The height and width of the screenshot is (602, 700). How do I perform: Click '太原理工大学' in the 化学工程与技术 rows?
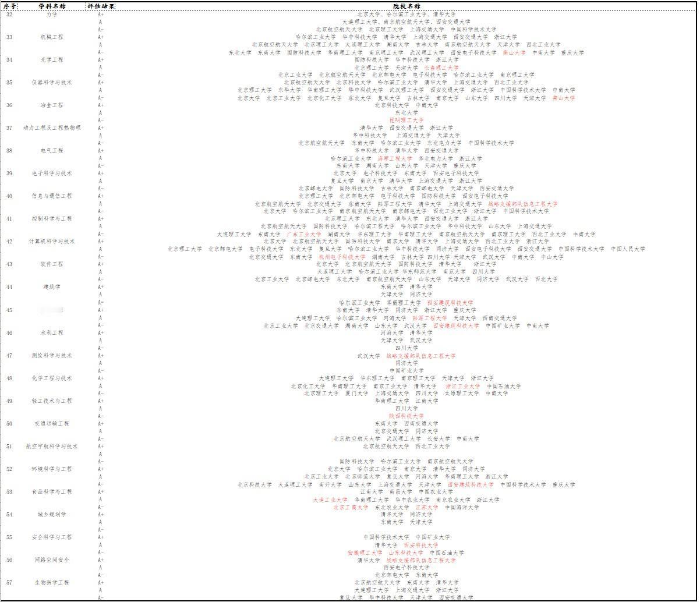tap(462, 393)
